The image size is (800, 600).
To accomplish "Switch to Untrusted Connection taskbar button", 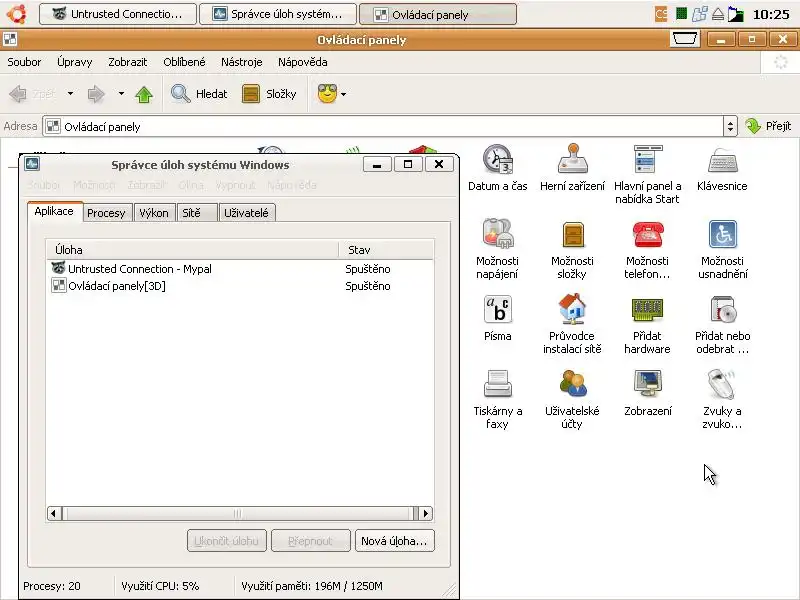I will (117, 14).
